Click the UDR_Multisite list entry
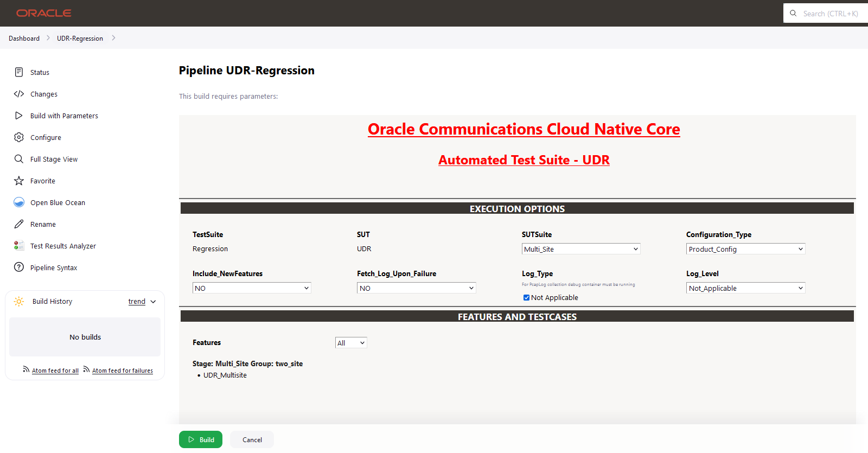 point(225,375)
